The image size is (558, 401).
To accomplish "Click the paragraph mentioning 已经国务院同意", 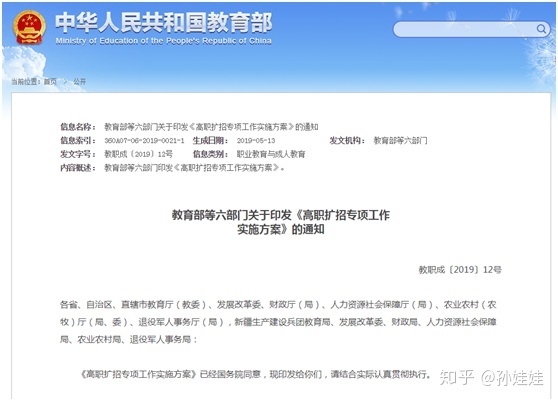I will [x=255, y=374].
